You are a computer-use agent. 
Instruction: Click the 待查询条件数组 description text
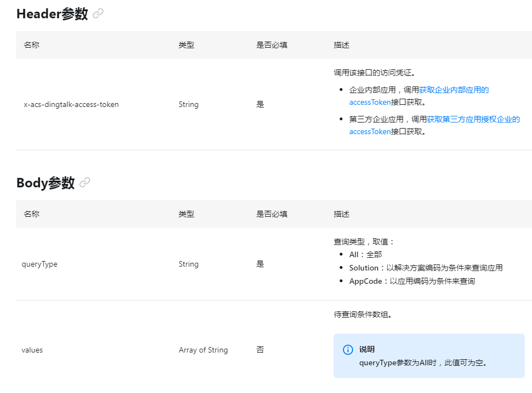(x=363, y=314)
